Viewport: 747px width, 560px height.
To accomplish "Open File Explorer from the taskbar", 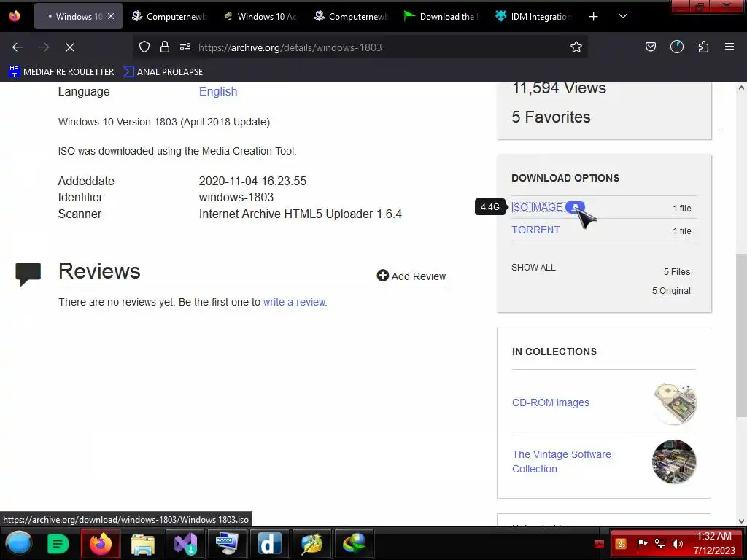I will click(142, 544).
